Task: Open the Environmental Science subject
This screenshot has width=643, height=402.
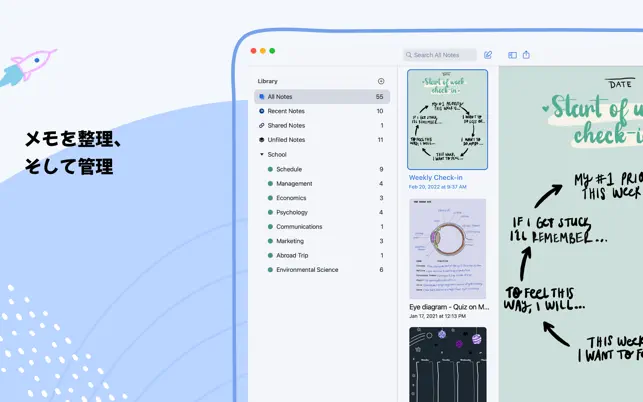Action: pyautogui.click(x=322, y=270)
